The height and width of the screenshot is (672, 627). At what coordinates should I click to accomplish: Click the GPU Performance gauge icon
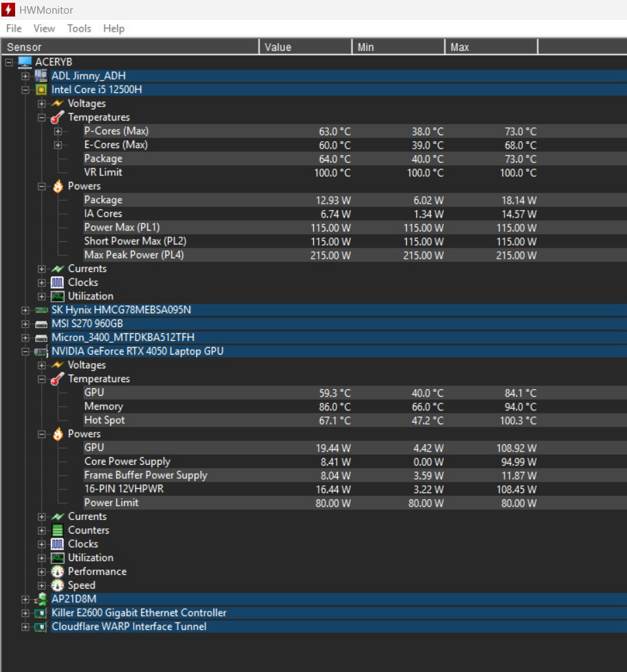point(57,571)
